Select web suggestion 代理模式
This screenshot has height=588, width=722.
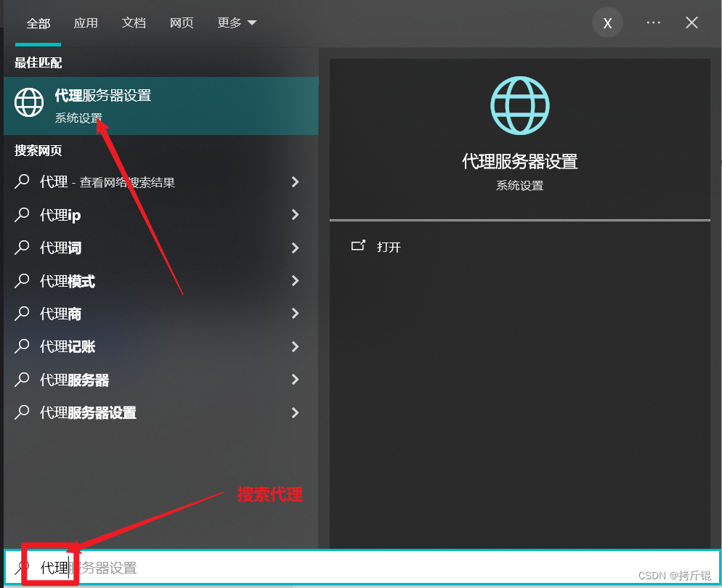161,281
